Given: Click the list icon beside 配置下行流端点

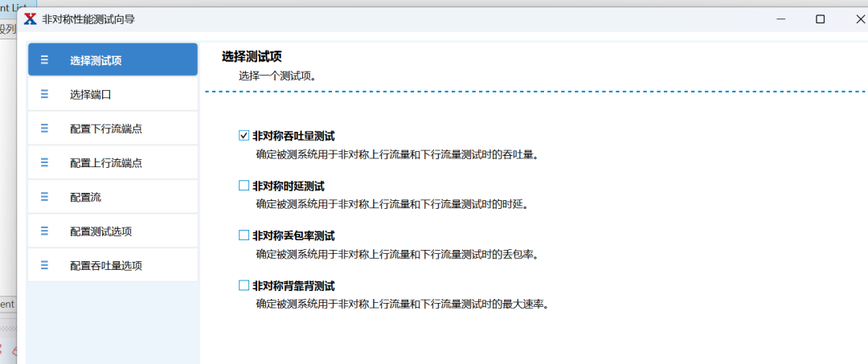Looking at the screenshot, I should 44,129.
